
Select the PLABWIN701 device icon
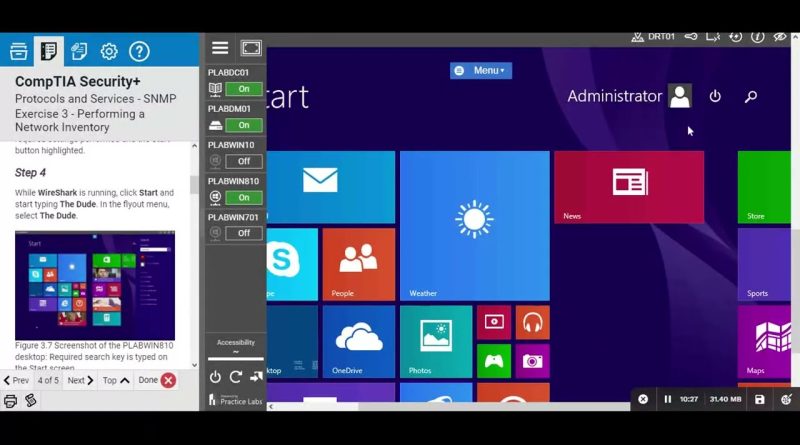pos(215,234)
